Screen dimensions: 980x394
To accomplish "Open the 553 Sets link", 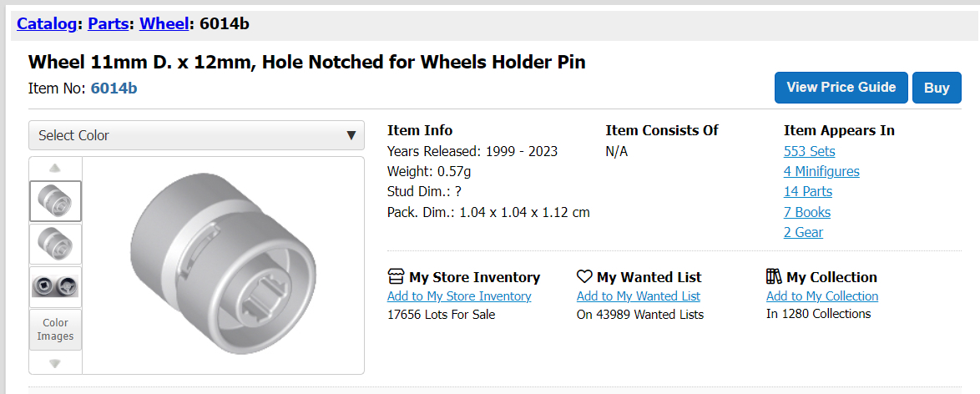I will point(809,151).
